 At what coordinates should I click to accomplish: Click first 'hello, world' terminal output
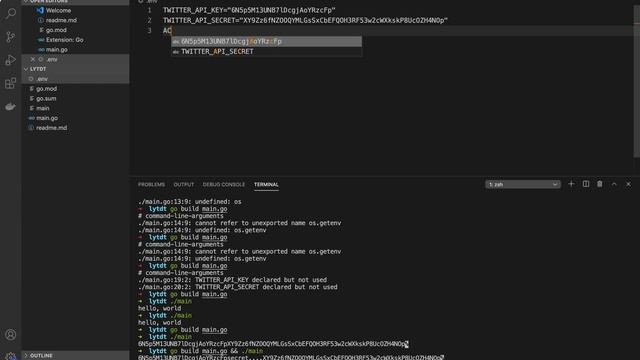pyautogui.click(x=160, y=308)
